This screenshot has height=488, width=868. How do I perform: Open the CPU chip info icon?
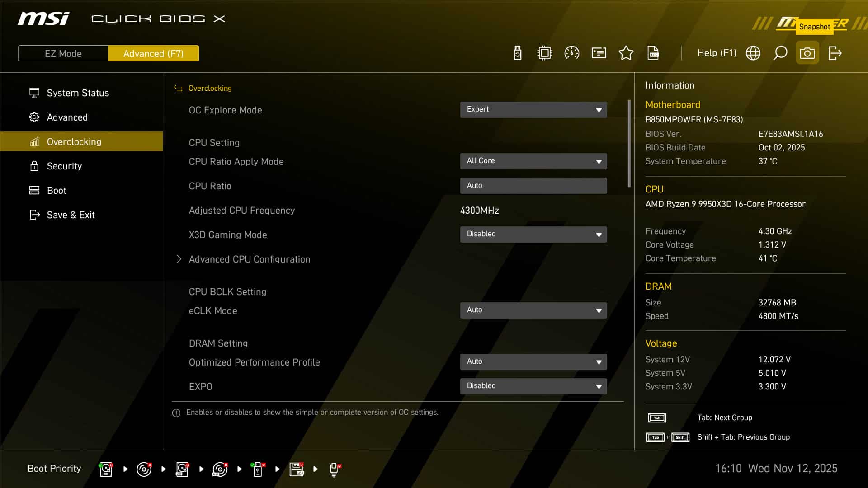tap(545, 53)
